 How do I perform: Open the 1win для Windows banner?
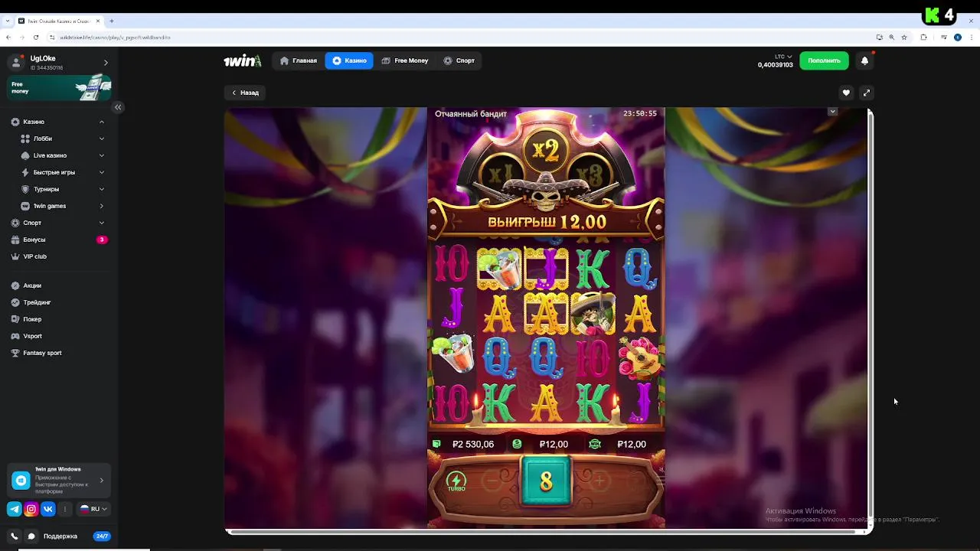click(x=59, y=481)
